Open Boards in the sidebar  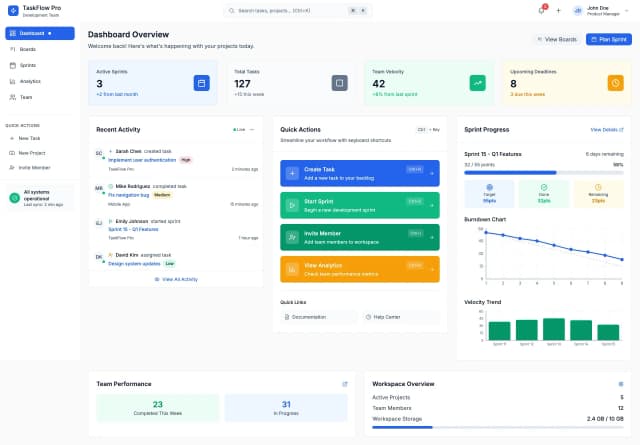pyautogui.click(x=28, y=49)
